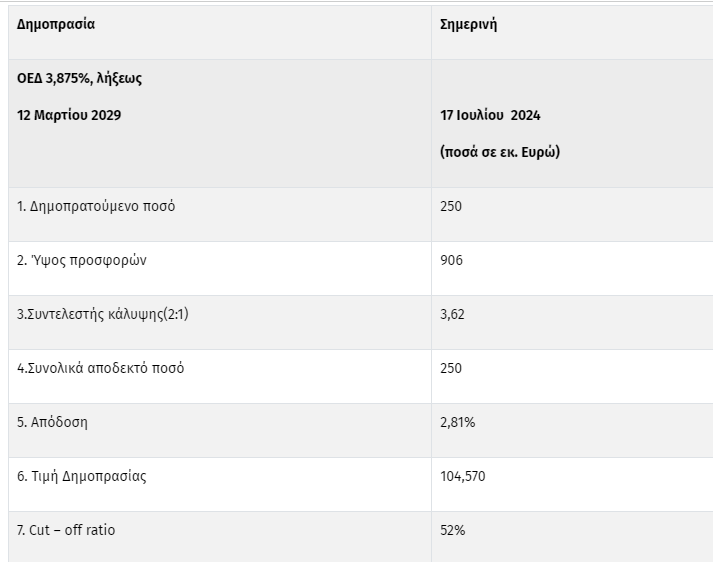Click the 2,81% yield value
The width and height of the screenshot is (713, 562).
pos(457,422)
